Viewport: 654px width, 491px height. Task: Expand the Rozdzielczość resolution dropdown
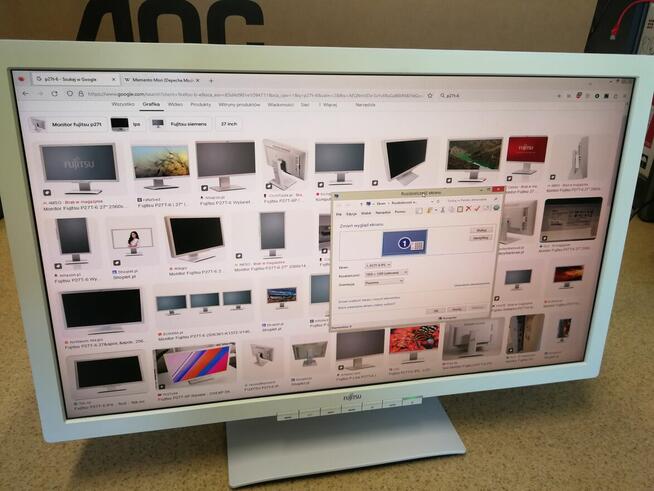[386, 274]
